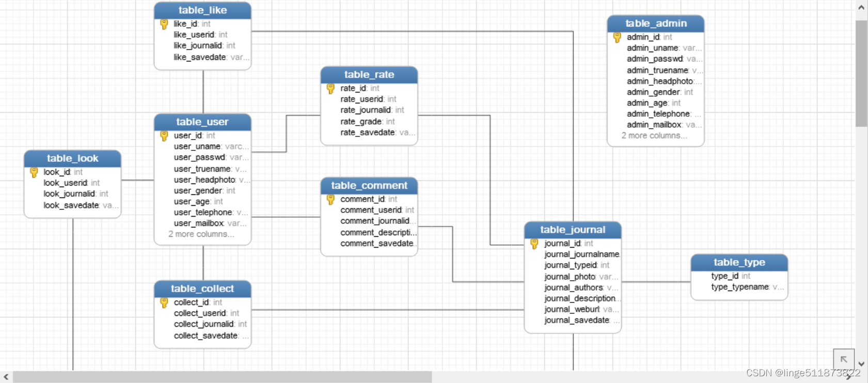Click the primary key icon next to like_id
This screenshot has width=868, height=383.
pyautogui.click(x=164, y=24)
